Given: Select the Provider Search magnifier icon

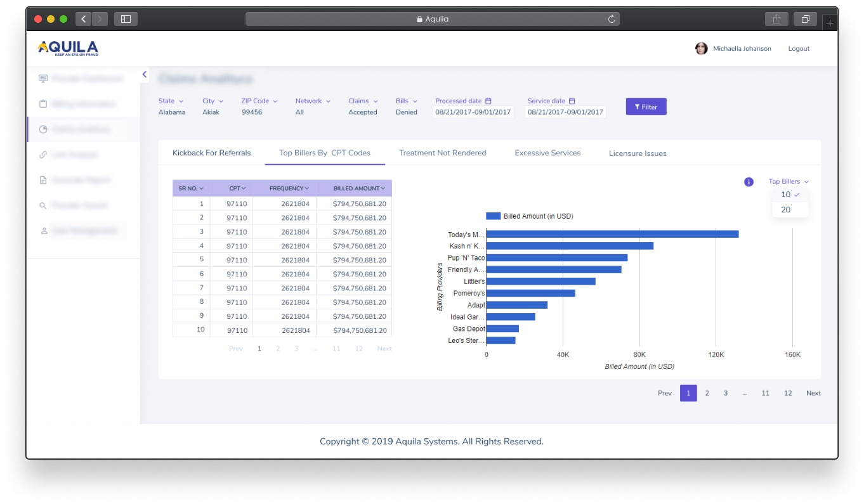Looking at the screenshot, I should [x=42, y=205].
